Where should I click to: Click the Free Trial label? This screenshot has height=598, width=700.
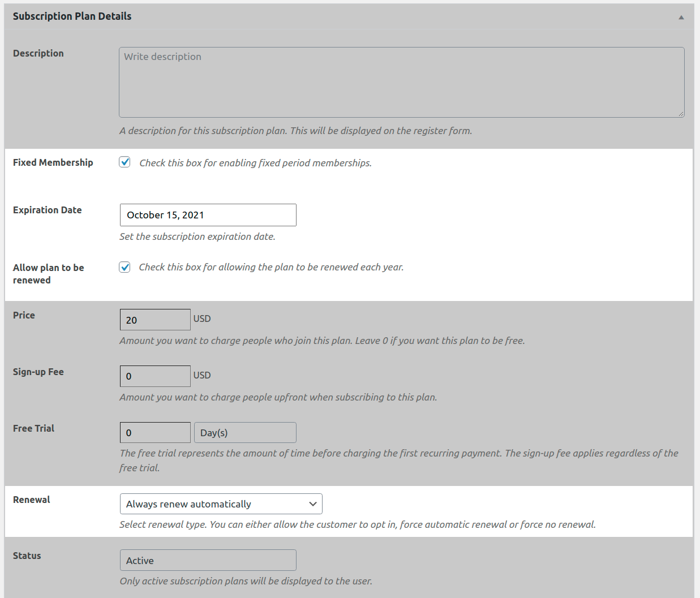click(34, 428)
